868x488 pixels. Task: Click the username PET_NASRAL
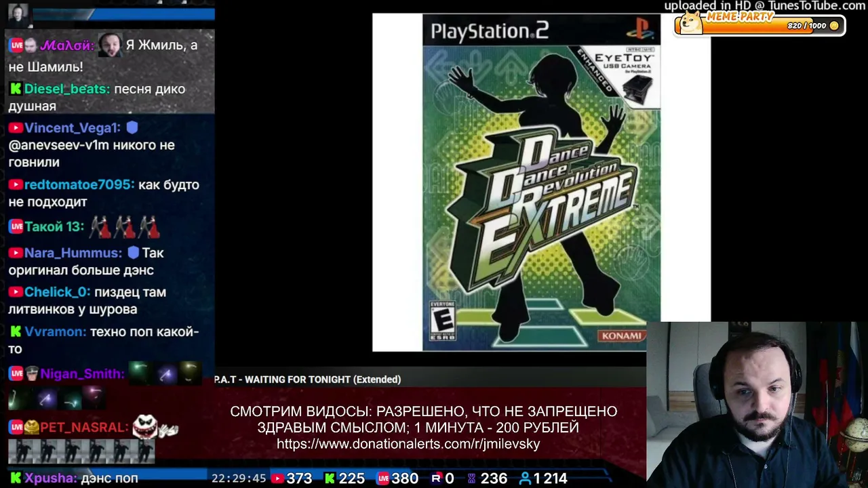pyautogui.click(x=84, y=427)
